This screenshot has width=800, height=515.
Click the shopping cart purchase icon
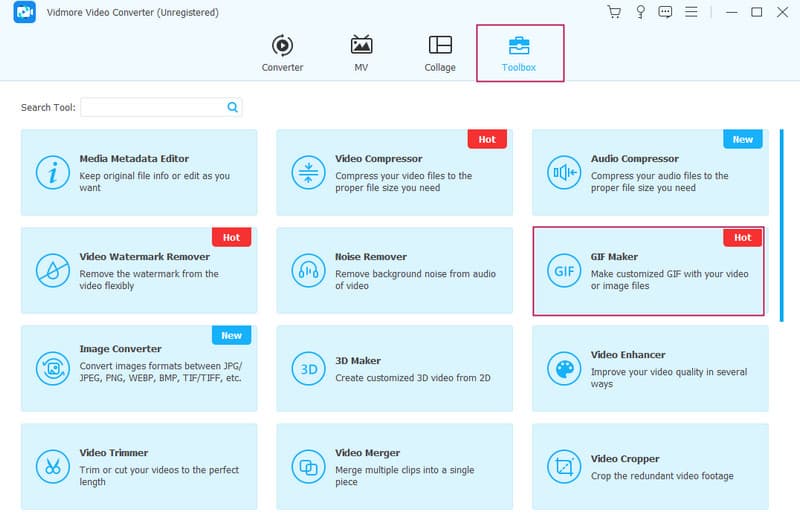point(614,12)
